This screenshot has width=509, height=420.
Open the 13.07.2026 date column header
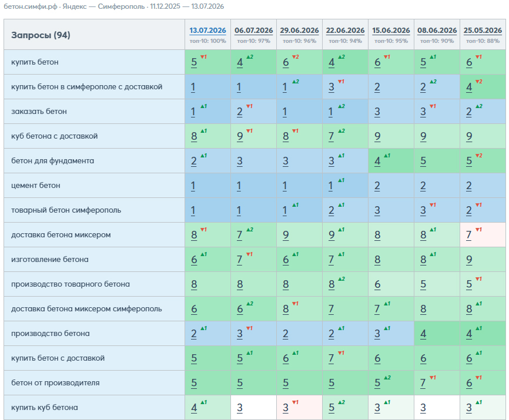(207, 31)
